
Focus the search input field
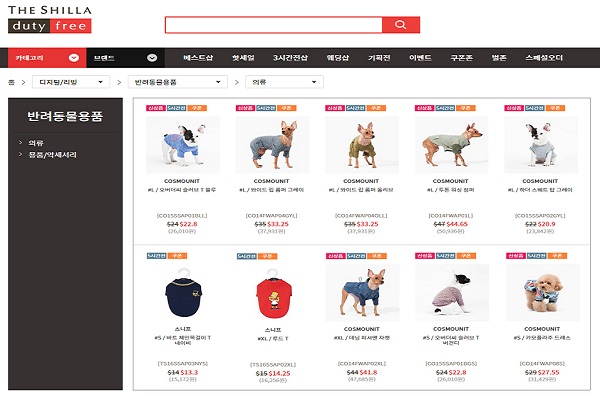click(x=274, y=25)
